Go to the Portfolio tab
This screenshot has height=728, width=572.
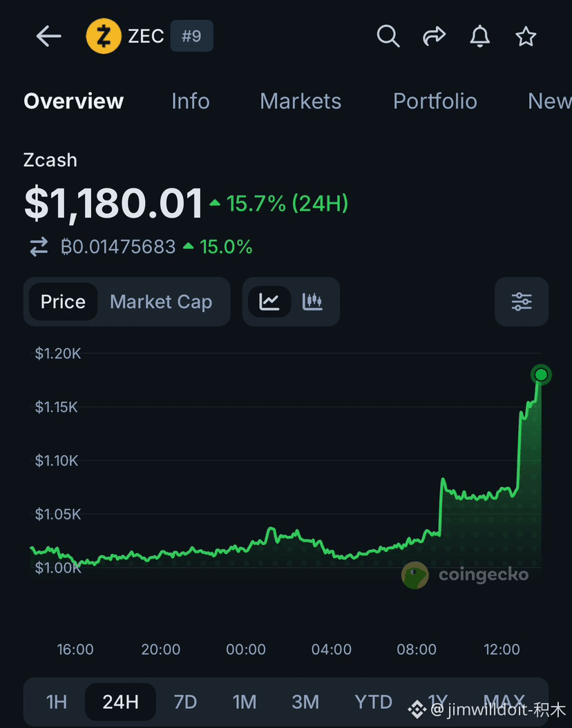coord(435,102)
